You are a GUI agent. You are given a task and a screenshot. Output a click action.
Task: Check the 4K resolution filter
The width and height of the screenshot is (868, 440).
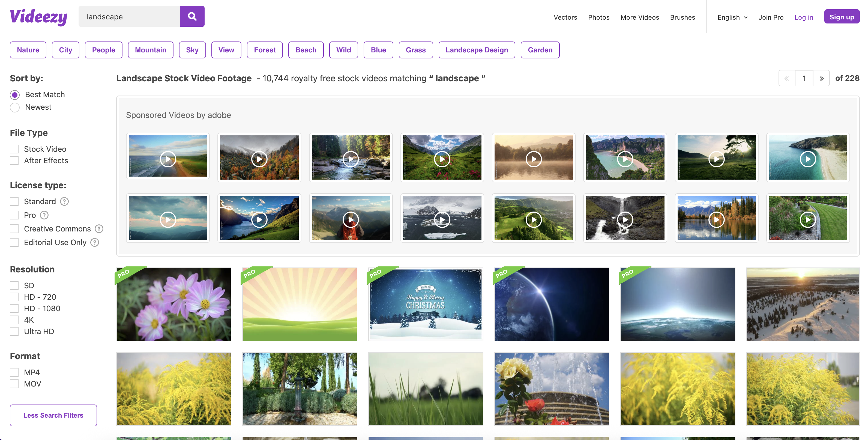14,320
